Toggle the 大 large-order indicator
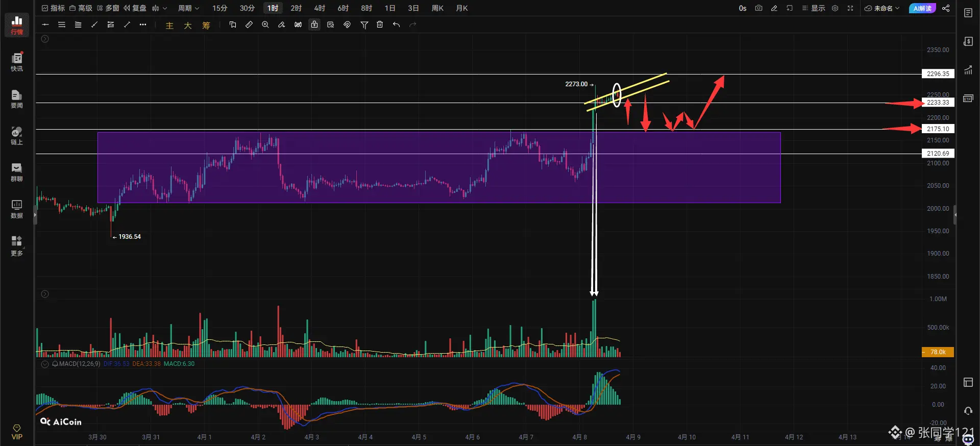The width and height of the screenshot is (980, 446). click(188, 26)
